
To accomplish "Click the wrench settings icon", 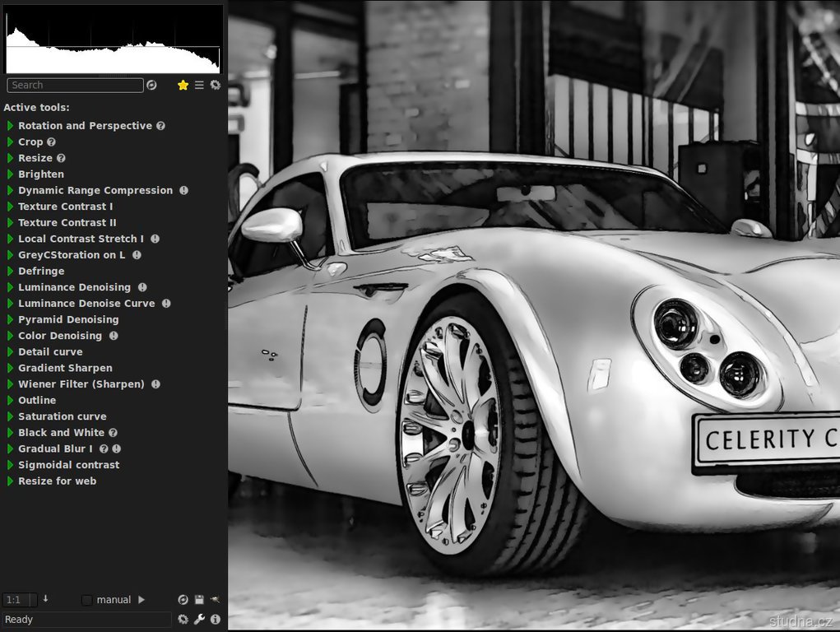I will click(x=199, y=620).
